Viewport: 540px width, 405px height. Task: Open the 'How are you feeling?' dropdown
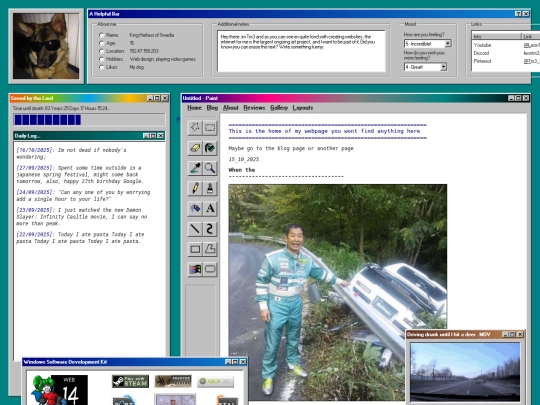[428, 44]
